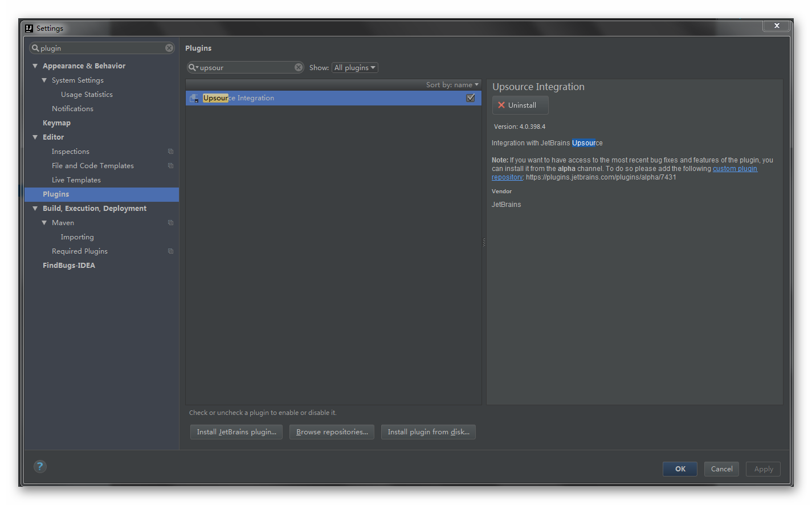The width and height of the screenshot is (812, 505).
Task: Open FindBugs-IDEA settings page
Action: click(69, 266)
